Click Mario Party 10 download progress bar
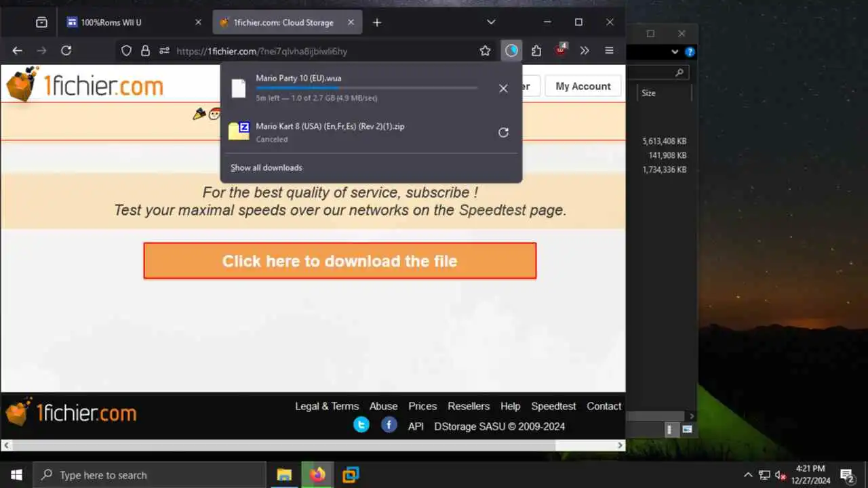 click(x=366, y=88)
